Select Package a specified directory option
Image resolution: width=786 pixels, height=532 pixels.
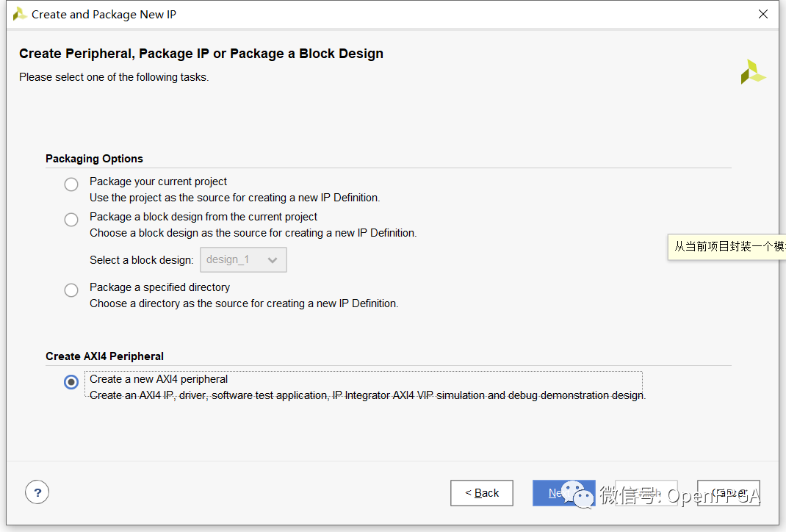(71, 290)
